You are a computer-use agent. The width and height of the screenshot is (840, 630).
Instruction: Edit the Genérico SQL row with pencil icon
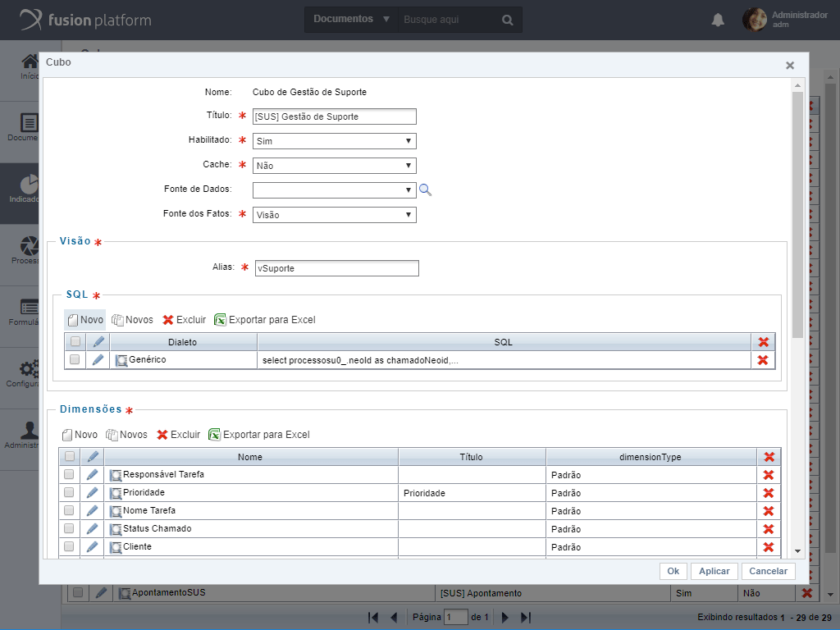[x=98, y=359]
